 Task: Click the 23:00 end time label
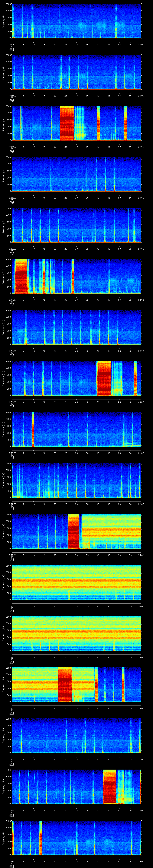click(141, 44)
